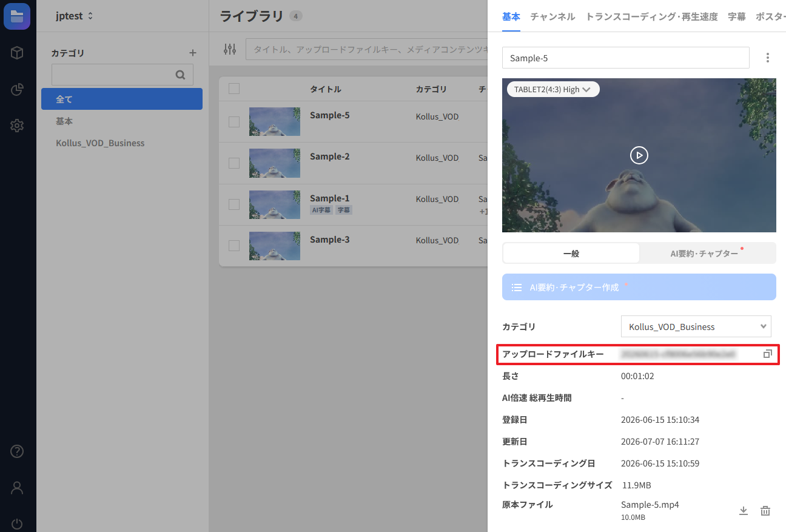Click the AI要約·チャプター作成 button
786x532 pixels.
(639, 287)
